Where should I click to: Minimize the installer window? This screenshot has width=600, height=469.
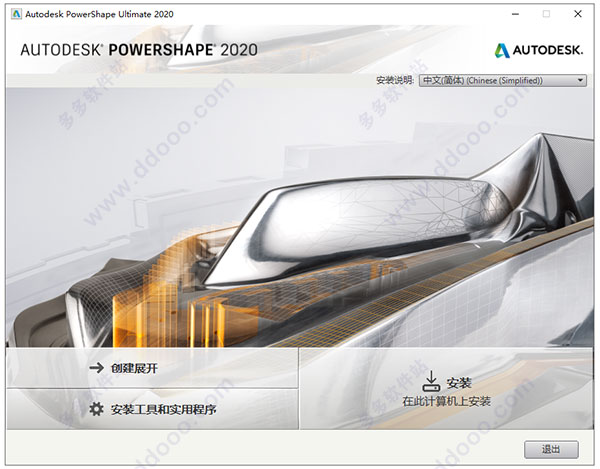tap(515, 14)
